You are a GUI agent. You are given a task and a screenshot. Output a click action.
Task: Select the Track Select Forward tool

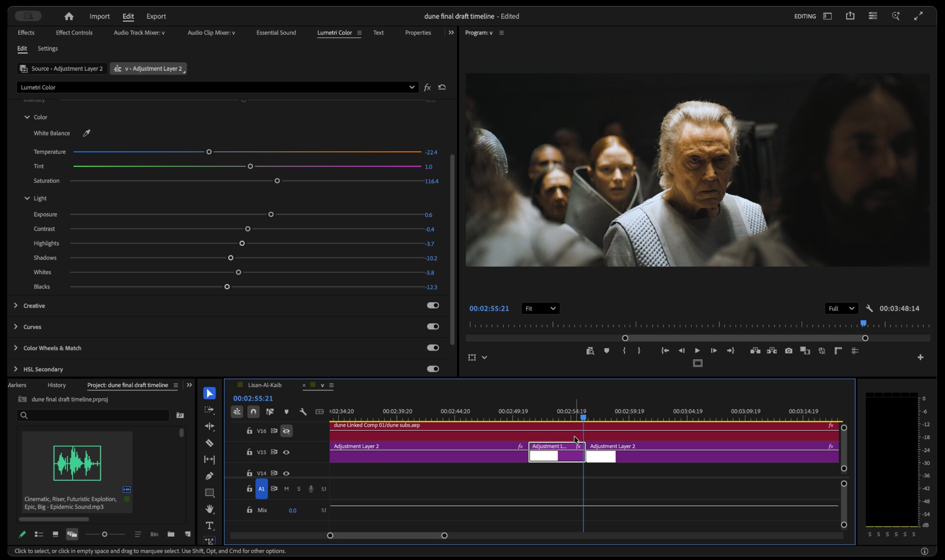click(x=209, y=410)
